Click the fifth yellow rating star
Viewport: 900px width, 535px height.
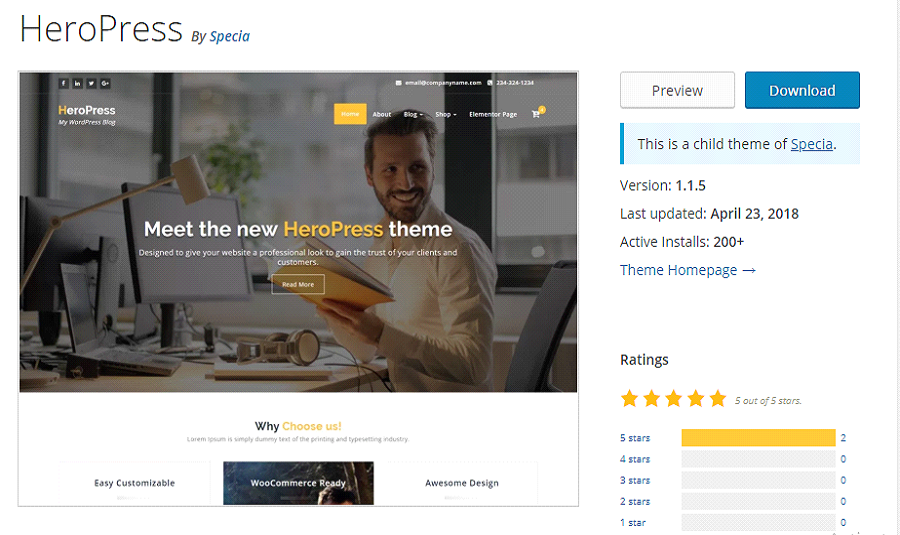[717, 398]
